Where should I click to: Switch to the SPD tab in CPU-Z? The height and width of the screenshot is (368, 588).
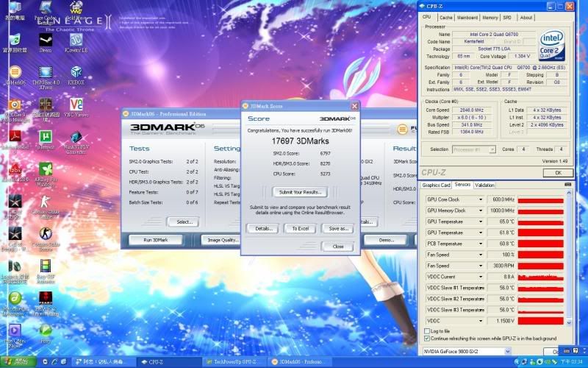pos(508,17)
